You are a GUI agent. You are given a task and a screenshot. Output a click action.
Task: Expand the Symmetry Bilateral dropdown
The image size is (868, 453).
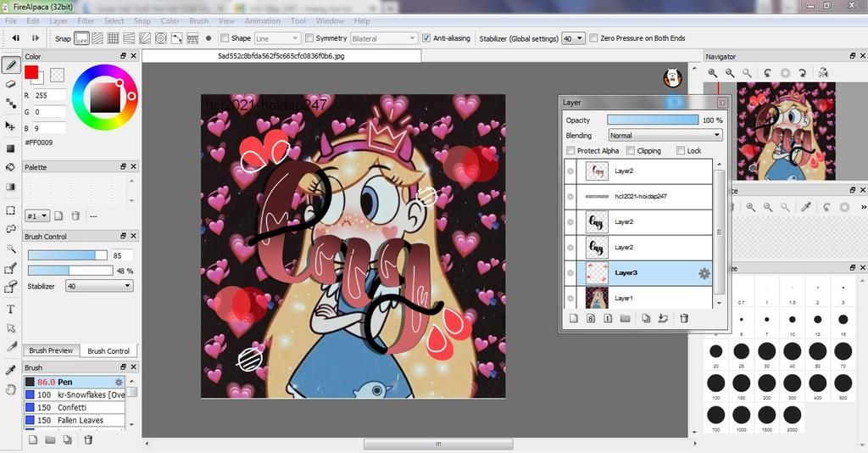pos(383,38)
